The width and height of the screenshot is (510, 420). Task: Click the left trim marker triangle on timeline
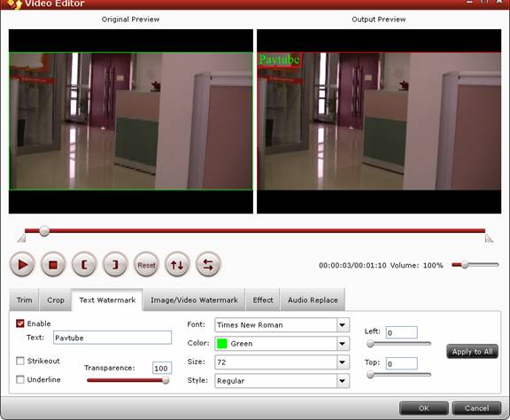[21, 238]
